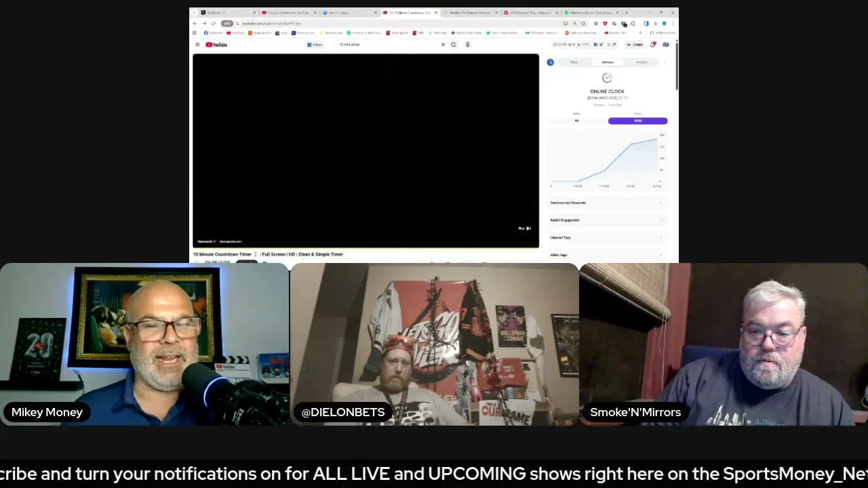Go back in the browser
The height and width of the screenshot is (488, 868).
195,24
